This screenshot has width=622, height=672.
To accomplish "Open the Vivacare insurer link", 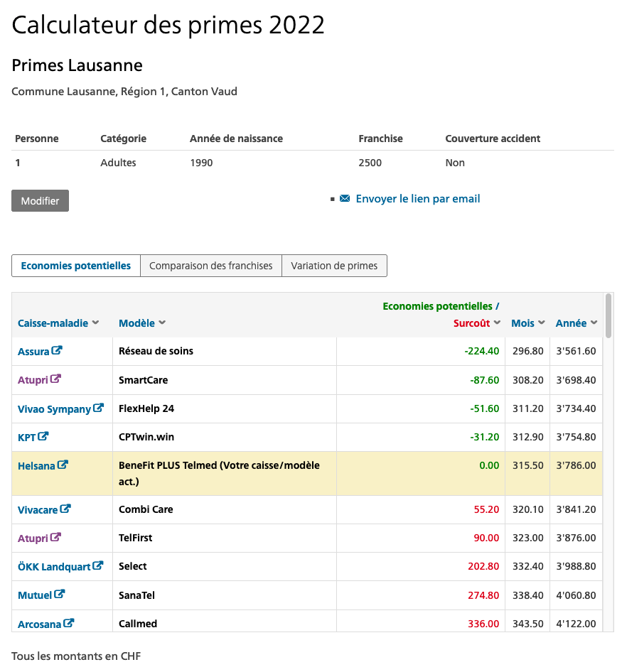I will pos(38,510).
